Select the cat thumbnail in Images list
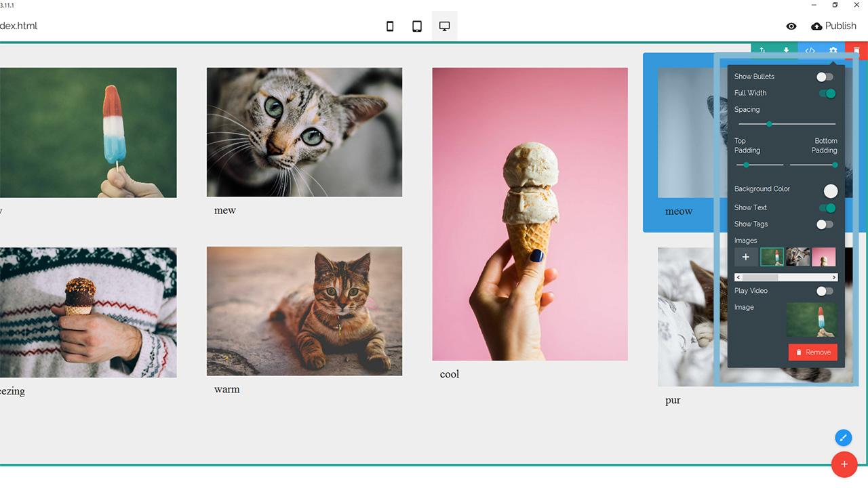868x488 pixels. click(x=798, y=257)
